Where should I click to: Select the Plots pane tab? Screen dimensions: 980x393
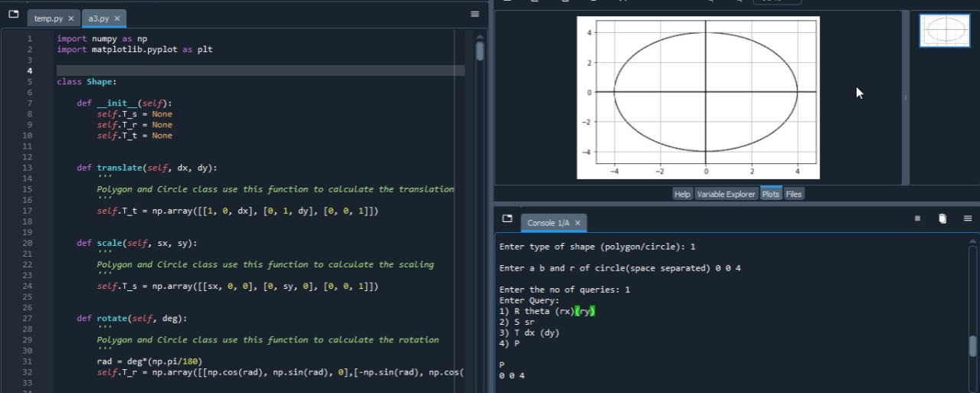point(771,195)
